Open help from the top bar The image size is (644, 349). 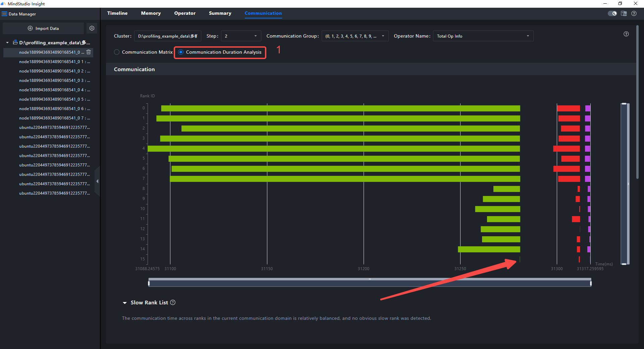tap(634, 13)
